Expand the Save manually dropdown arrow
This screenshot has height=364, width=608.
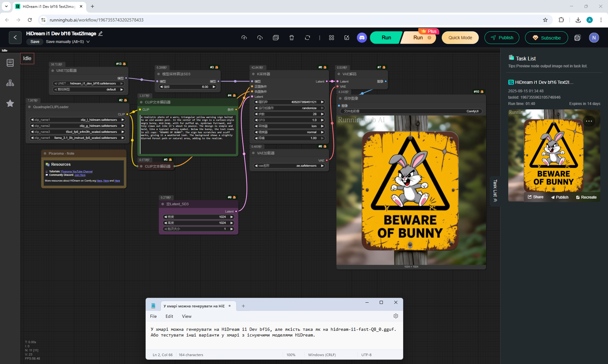point(88,42)
